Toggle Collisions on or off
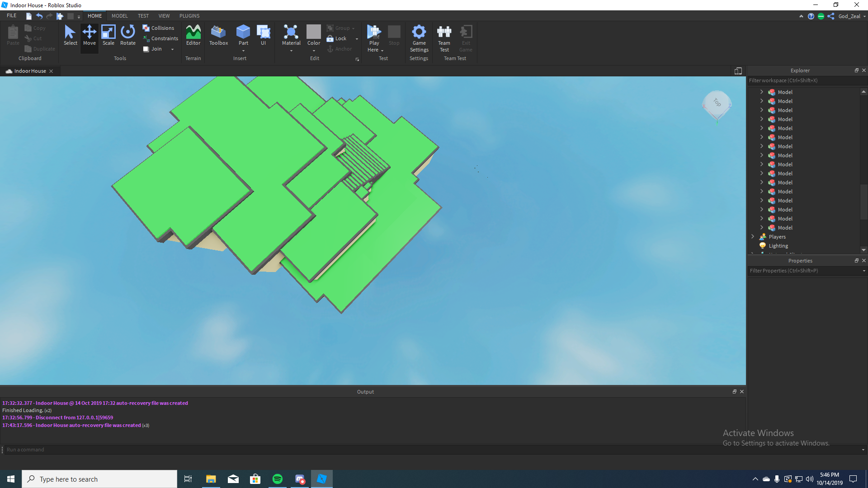This screenshot has height=488, width=868. 159,28
